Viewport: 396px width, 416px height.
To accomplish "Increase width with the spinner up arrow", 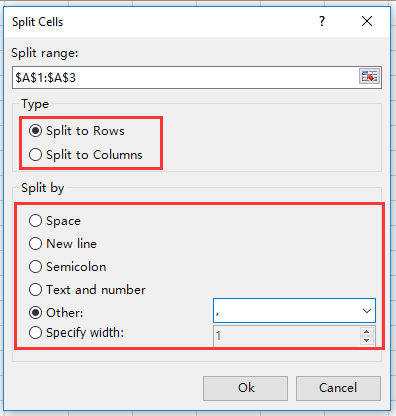I will [x=367, y=331].
